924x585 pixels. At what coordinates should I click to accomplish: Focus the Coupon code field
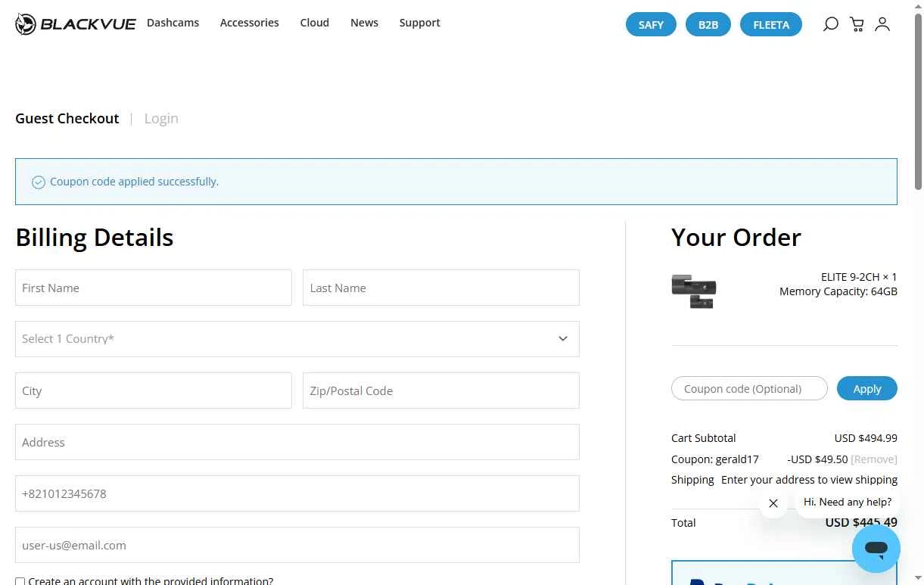(749, 388)
